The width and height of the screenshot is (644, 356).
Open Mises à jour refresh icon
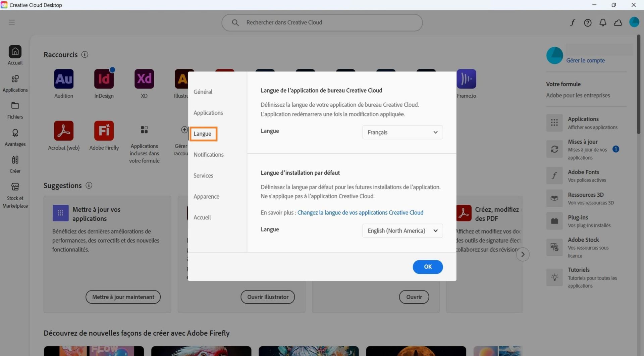[554, 149]
